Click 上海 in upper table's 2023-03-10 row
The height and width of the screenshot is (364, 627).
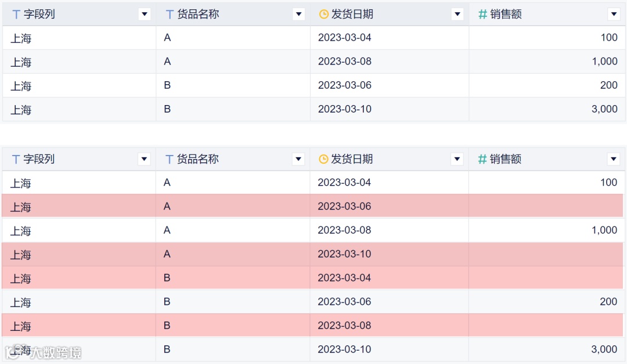(21, 110)
